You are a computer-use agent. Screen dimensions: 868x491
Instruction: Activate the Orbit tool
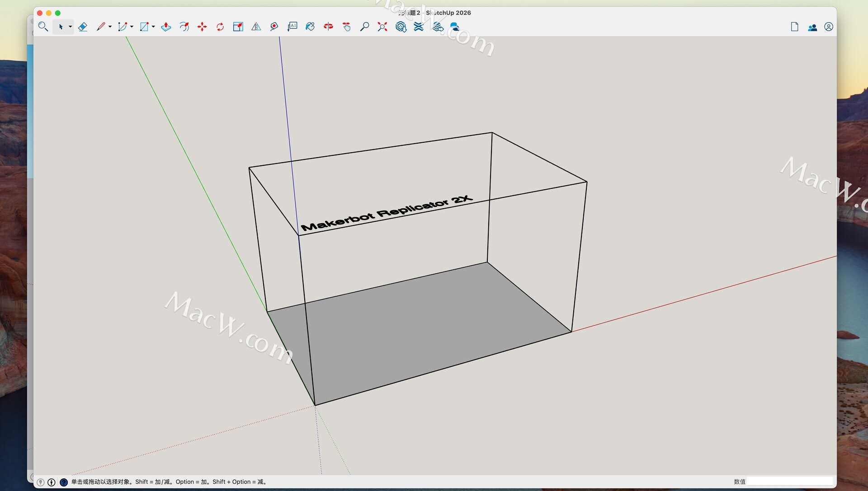pyautogui.click(x=328, y=27)
